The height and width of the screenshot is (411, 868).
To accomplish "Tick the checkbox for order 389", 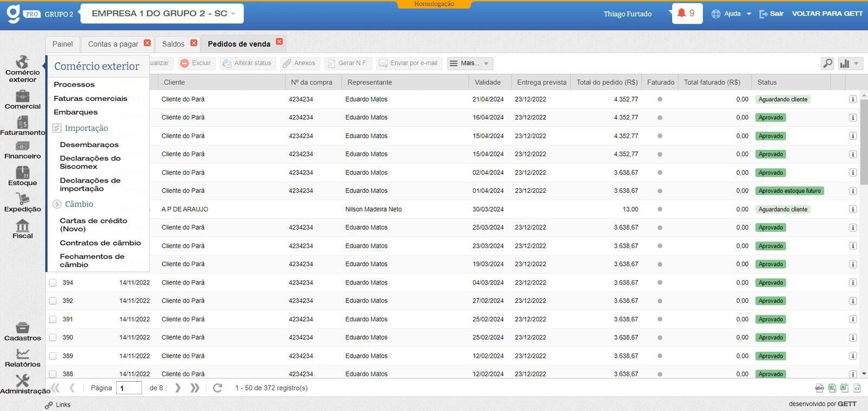I will 53,356.
